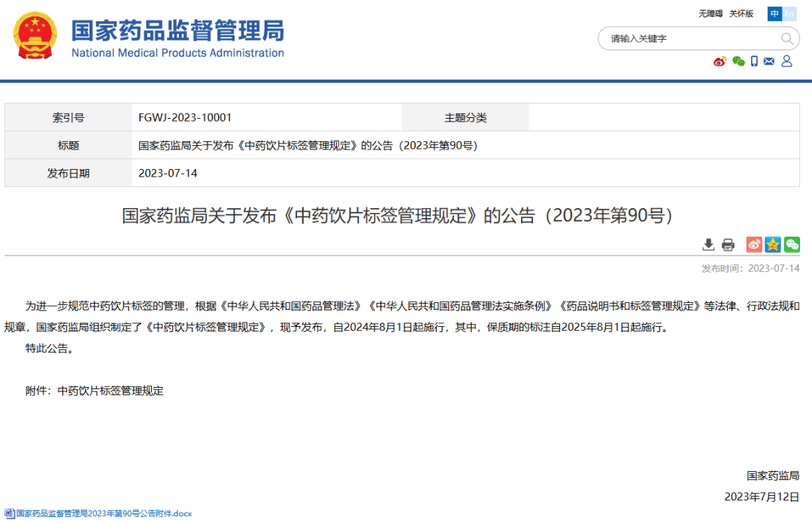The image size is (812, 523).
Task: Open the Weibo icon in the page header
Action: [x=720, y=61]
